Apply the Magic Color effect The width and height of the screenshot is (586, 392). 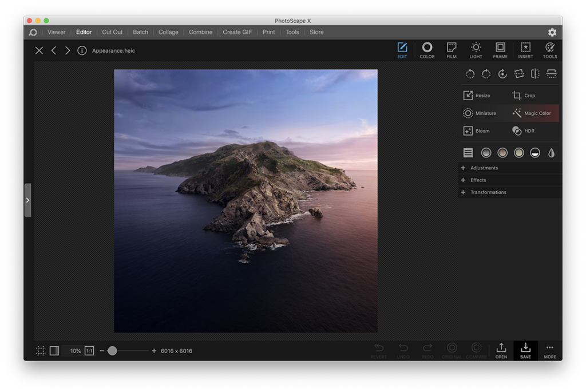pos(532,113)
